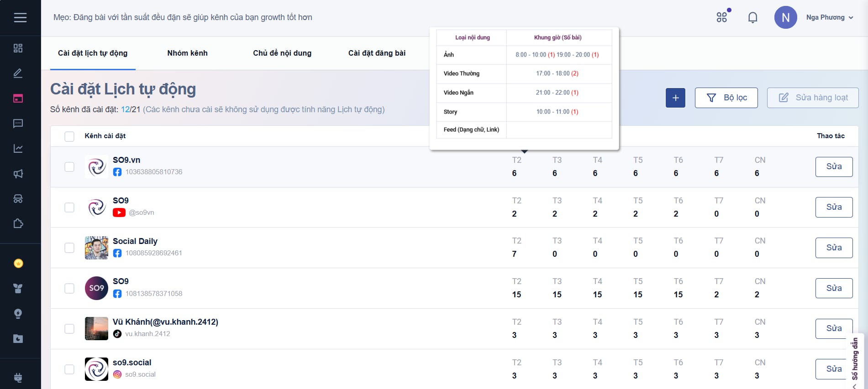Switch to the Chủ đề nội dung tab

coord(282,53)
